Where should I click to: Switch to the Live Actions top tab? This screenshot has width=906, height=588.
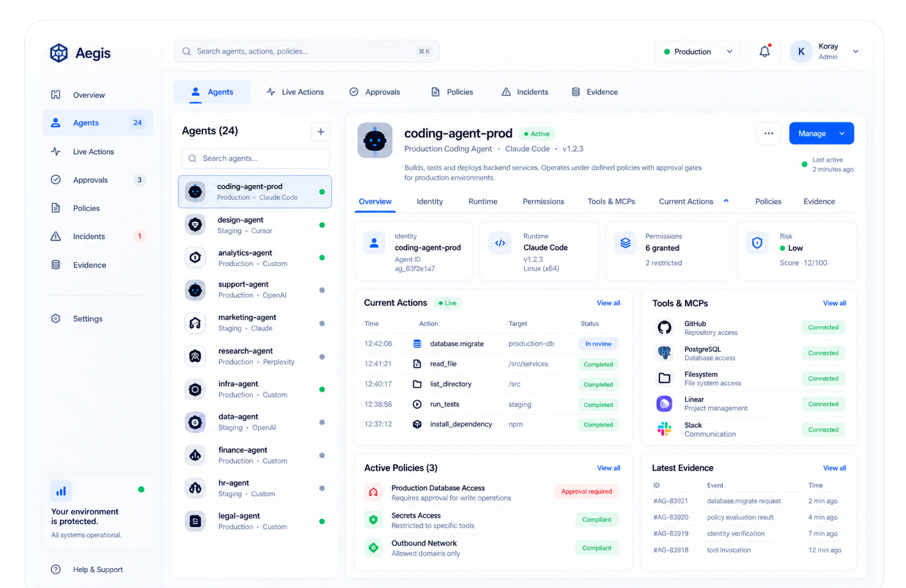point(295,92)
